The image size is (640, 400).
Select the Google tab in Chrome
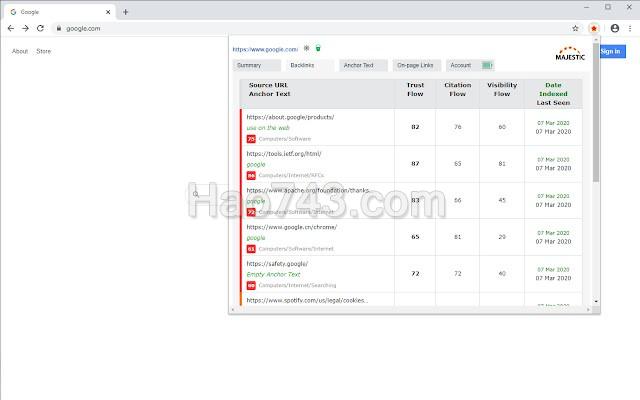[60, 12]
